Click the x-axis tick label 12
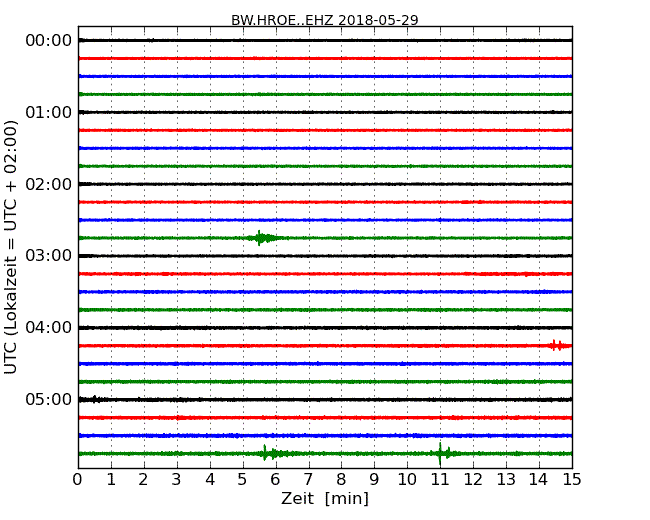The image size is (650, 520). tap(473, 480)
